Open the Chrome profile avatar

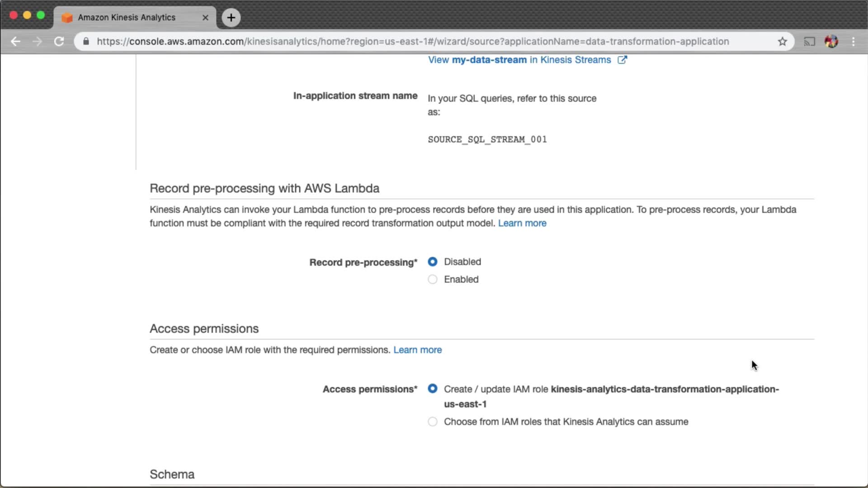(831, 42)
